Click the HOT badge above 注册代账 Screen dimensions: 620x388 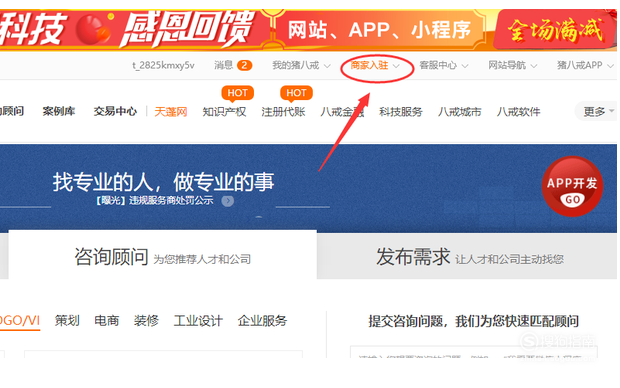[296, 93]
